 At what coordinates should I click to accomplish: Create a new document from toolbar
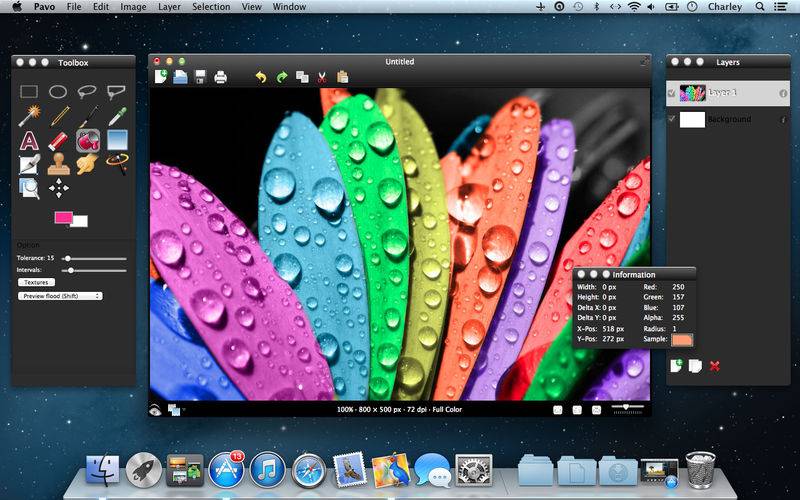161,77
